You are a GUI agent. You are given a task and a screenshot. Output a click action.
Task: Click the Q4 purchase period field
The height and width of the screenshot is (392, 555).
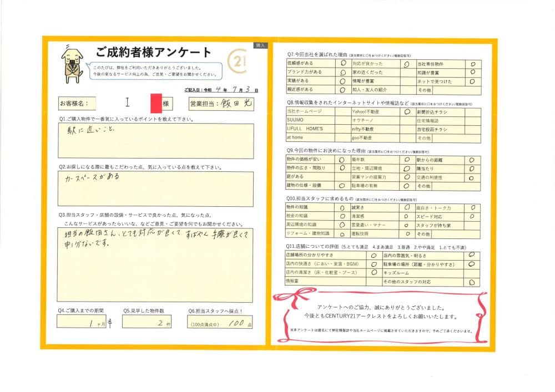pos(84,322)
